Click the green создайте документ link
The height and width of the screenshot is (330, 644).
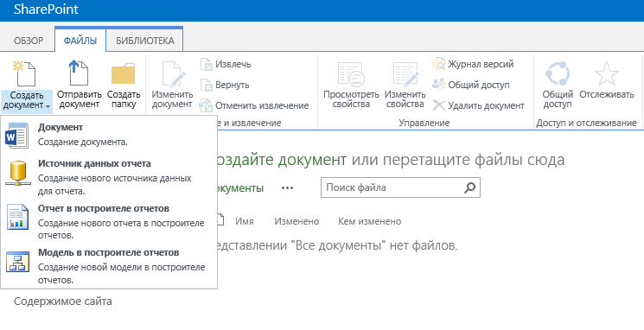tap(281, 160)
